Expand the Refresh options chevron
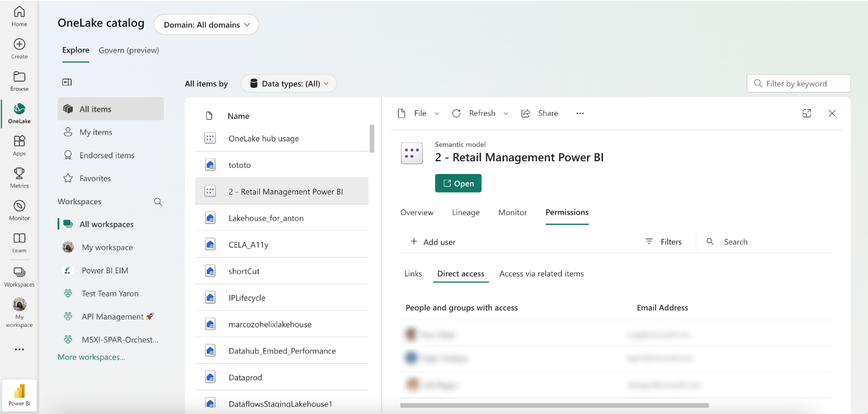 click(506, 113)
